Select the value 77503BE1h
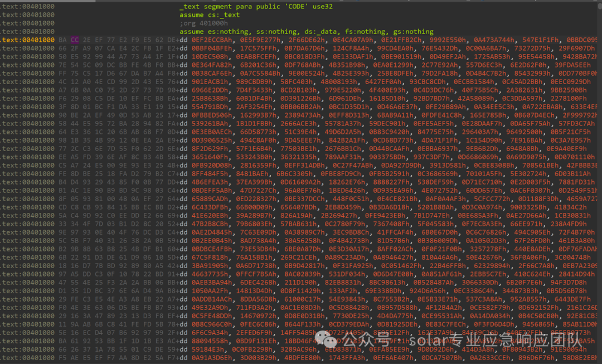 [x=299, y=149]
